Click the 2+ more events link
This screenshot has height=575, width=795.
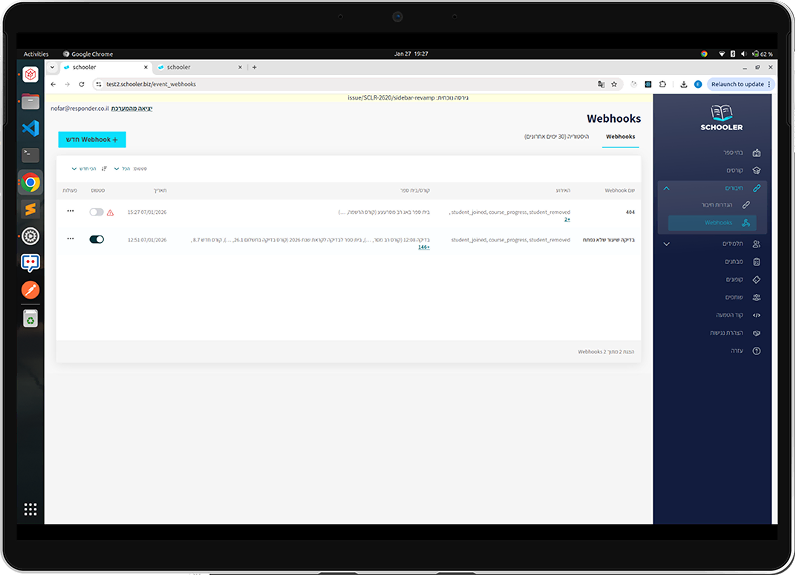(x=567, y=220)
